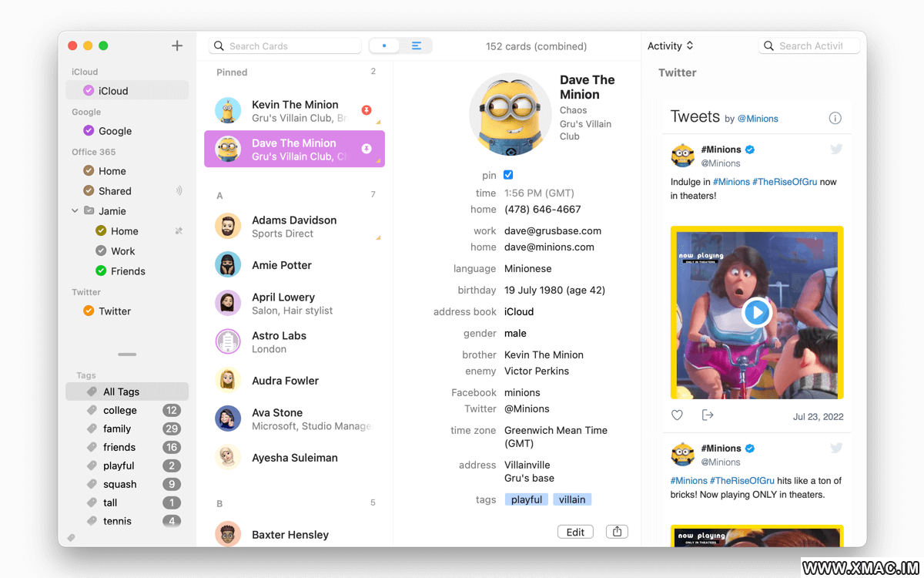Switch to the dot card view segment

coord(384,46)
